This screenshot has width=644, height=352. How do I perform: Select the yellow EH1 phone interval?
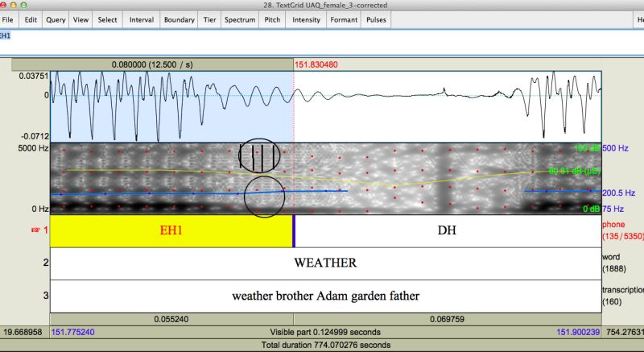[171, 231]
